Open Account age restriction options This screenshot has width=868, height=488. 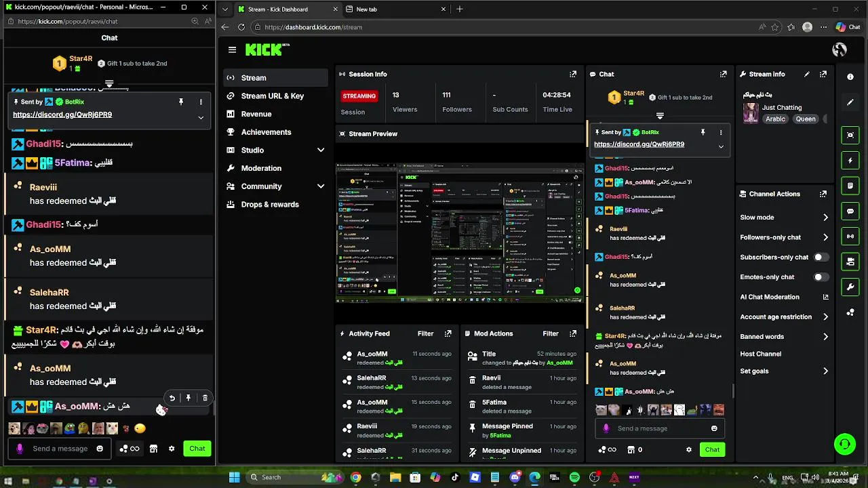pos(784,317)
